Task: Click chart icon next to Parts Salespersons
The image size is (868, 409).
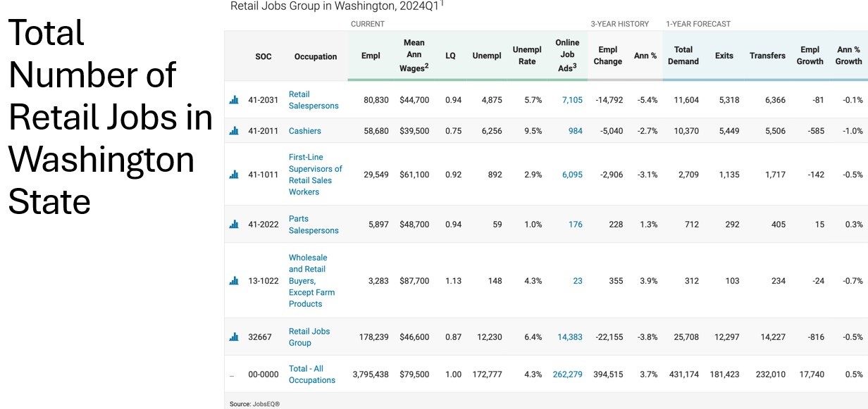Action: [x=234, y=225]
